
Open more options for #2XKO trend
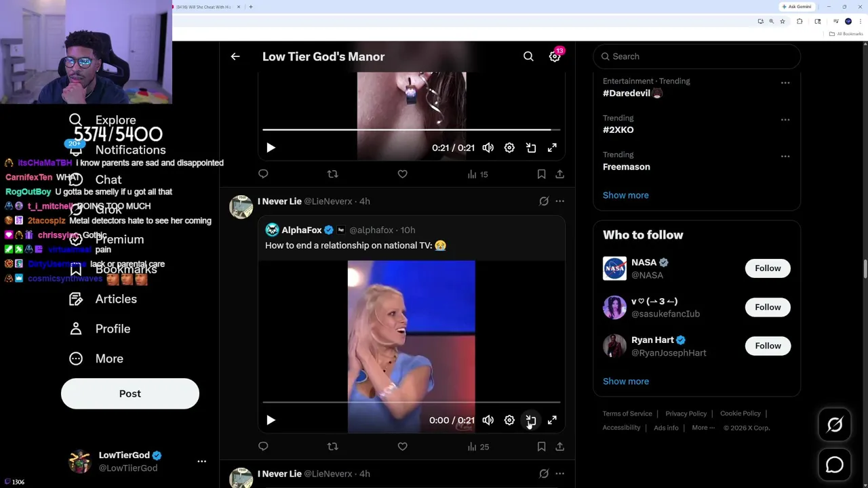[785, 119]
